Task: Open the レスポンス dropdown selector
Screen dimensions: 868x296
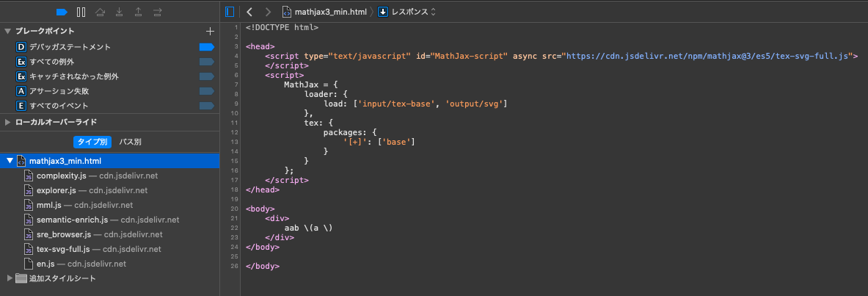Action: pos(414,12)
